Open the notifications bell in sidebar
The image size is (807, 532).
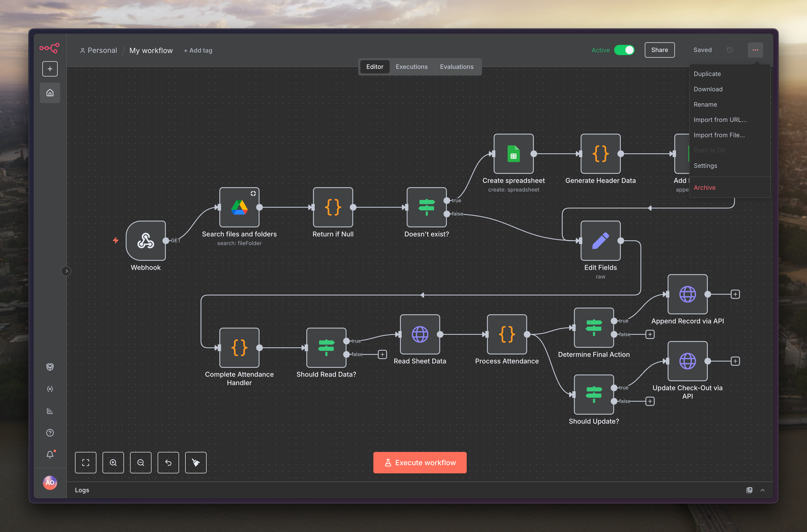point(50,454)
